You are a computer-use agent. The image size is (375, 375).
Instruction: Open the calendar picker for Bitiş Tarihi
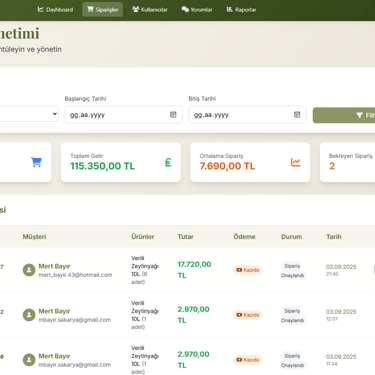[x=297, y=115]
